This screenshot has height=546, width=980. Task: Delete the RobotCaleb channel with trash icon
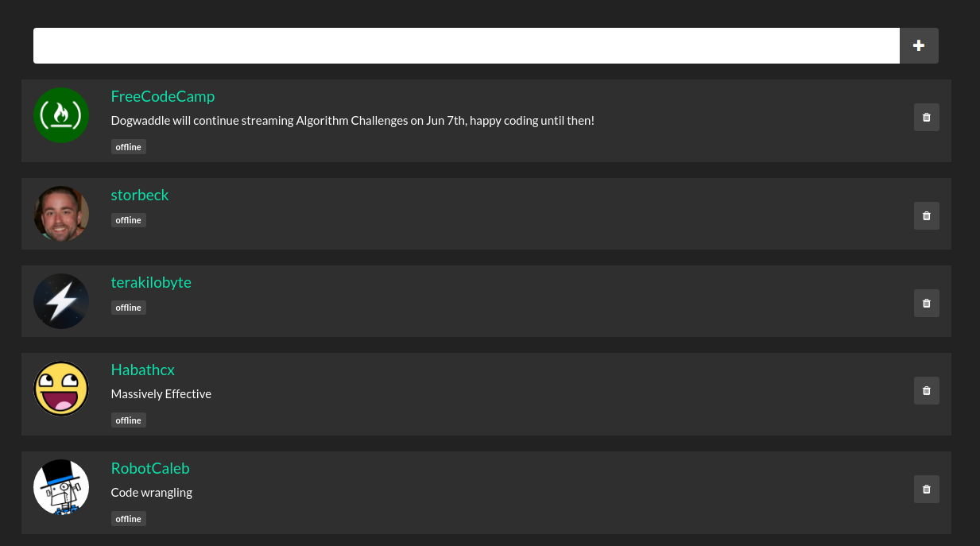point(927,490)
